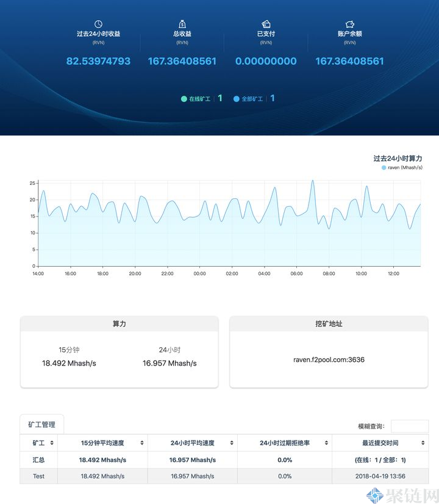The height and width of the screenshot is (504, 439).
Task: Sort by 最近提交时间 column arrows
Action: click(x=423, y=443)
